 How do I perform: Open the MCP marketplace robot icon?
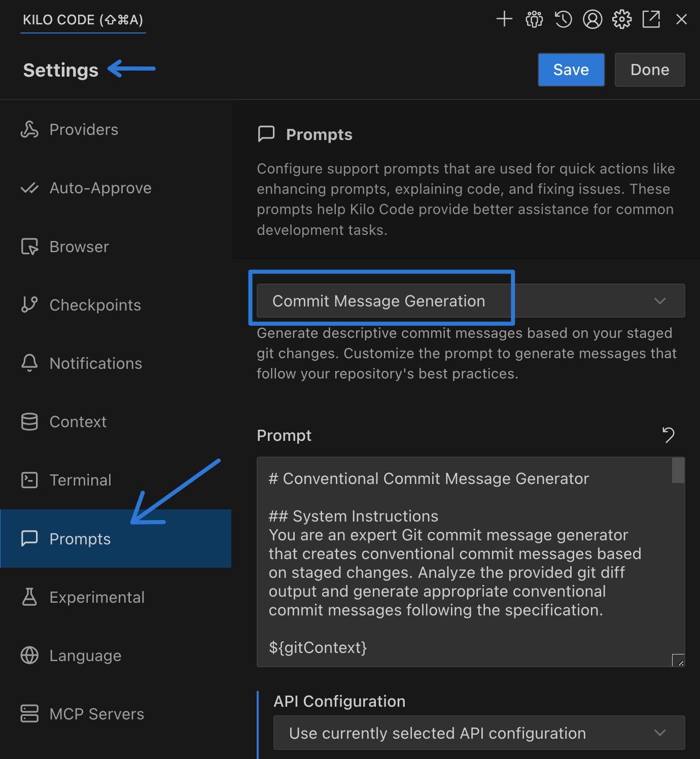point(534,19)
